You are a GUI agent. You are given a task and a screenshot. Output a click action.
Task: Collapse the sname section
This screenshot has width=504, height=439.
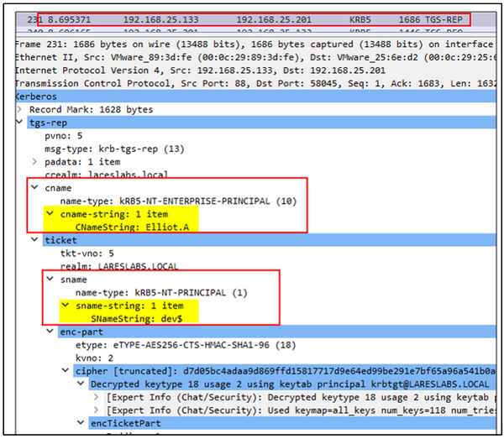pyautogui.click(x=50, y=280)
